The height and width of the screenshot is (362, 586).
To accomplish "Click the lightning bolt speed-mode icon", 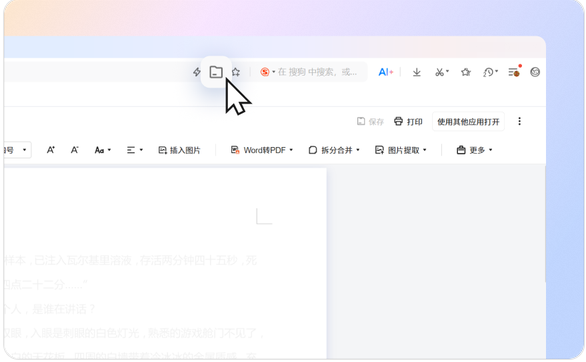I will [197, 72].
